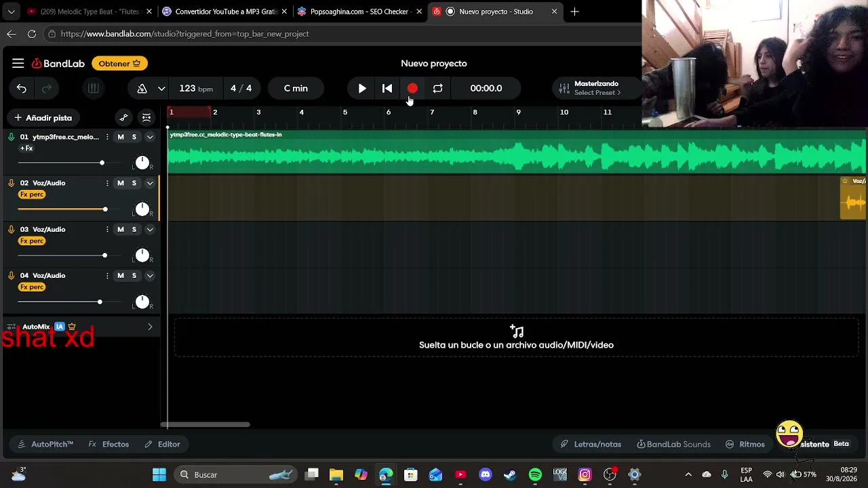Solo track 03 Voz/Audio
Viewport: 868px width, 488px height.
coord(134,229)
